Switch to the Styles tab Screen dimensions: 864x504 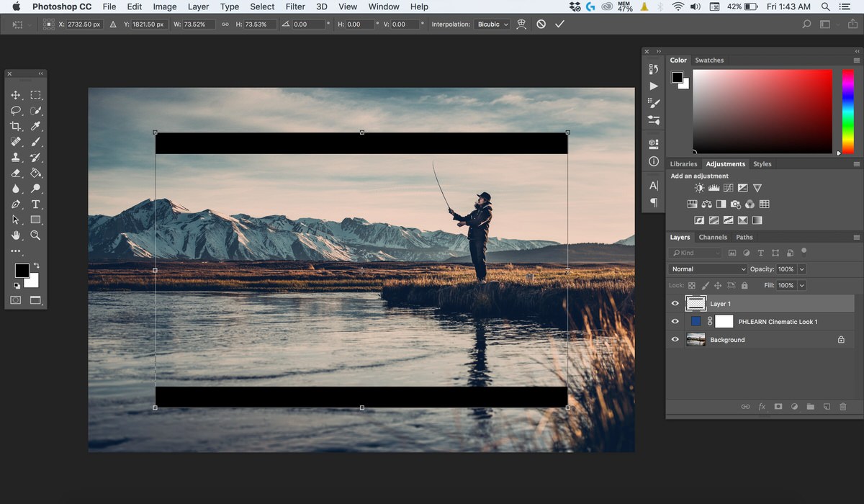click(762, 164)
